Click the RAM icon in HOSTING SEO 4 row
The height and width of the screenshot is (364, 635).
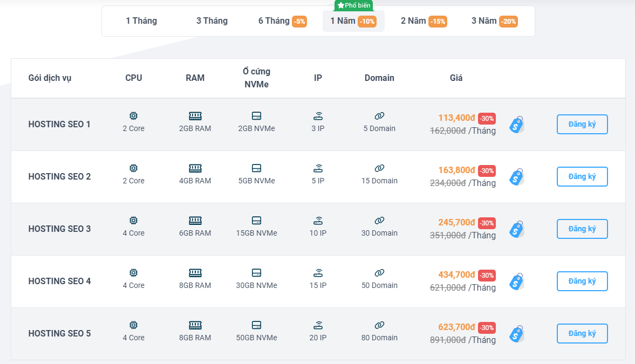coord(195,273)
